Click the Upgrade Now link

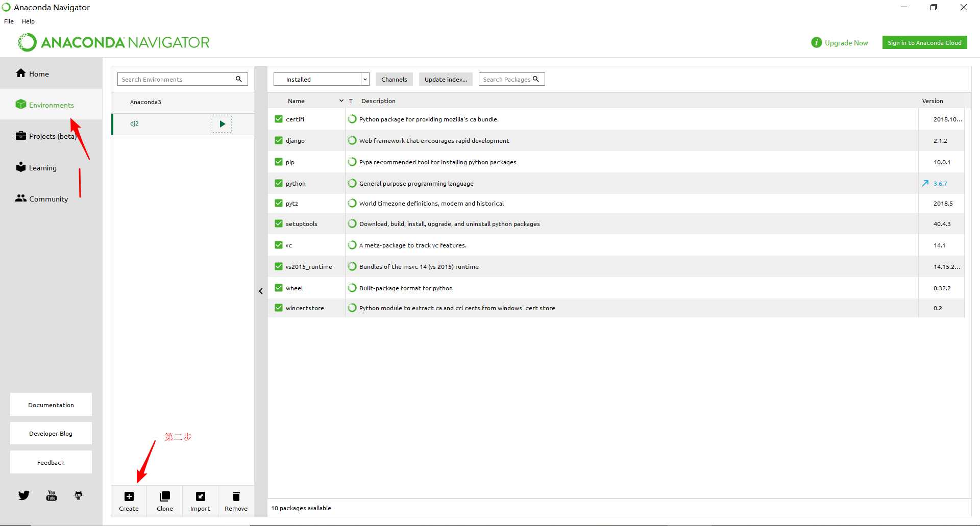[x=846, y=43]
